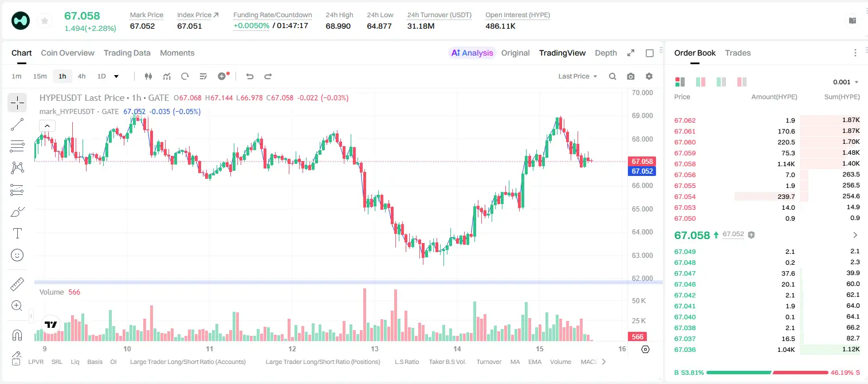This screenshot has width=868, height=384.
Task: Click the undo arrow in chart toolbar
Action: click(249, 76)
